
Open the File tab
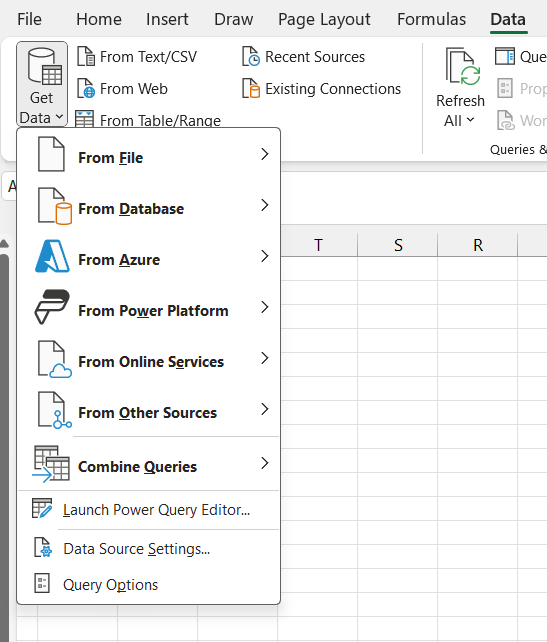click(x=29, y=19)
